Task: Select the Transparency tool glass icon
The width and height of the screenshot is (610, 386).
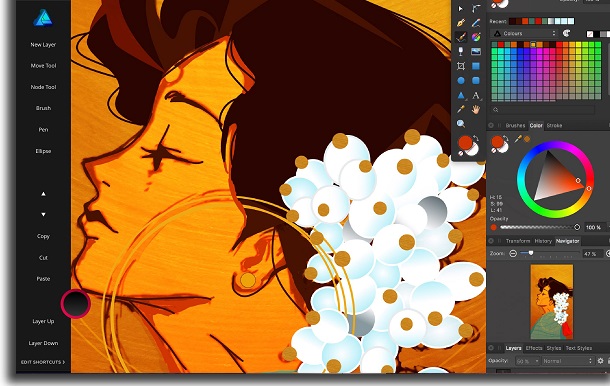Action: (x=461, y=51)
